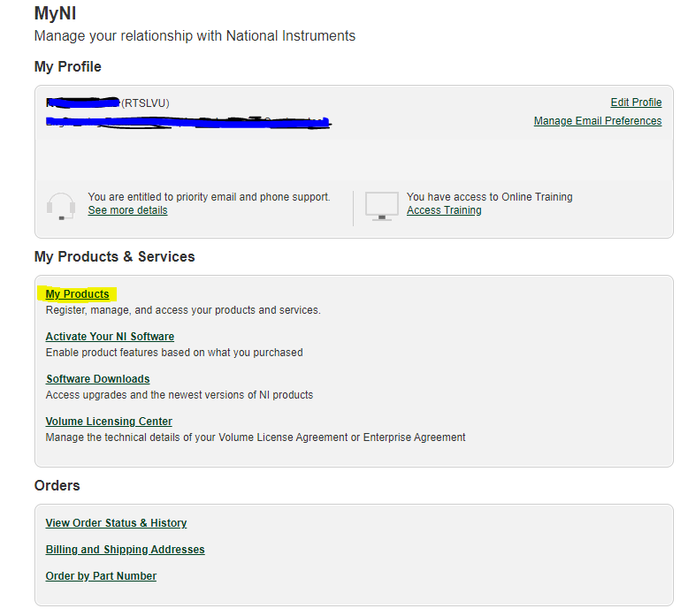Viewport: 680px width, 616px height.
Task: Click Order by Part Number link
Action: coord(101,575)
